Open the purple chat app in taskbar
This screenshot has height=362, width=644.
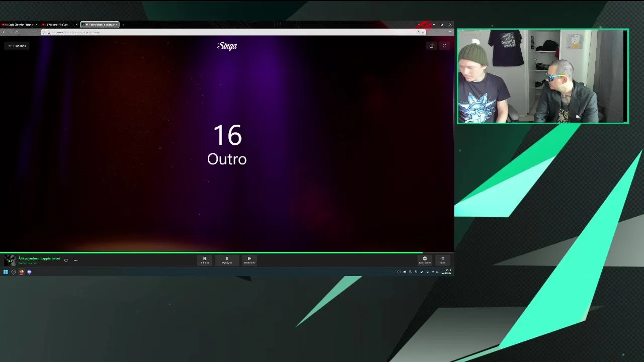(x=29, y=272)
